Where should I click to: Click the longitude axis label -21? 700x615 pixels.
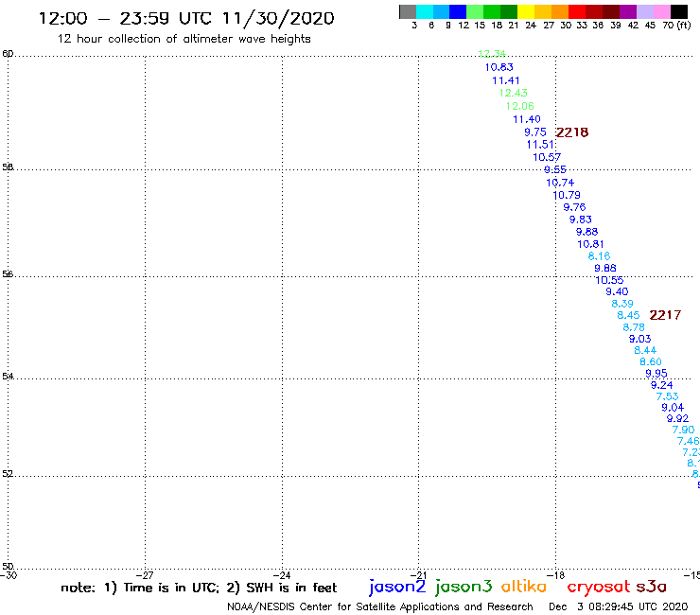click(419, 575)
